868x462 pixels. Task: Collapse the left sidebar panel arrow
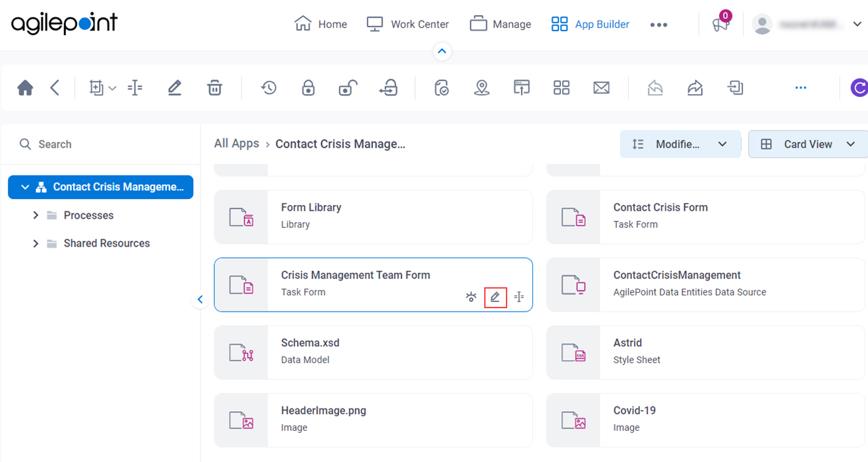(x=200, y=299)
